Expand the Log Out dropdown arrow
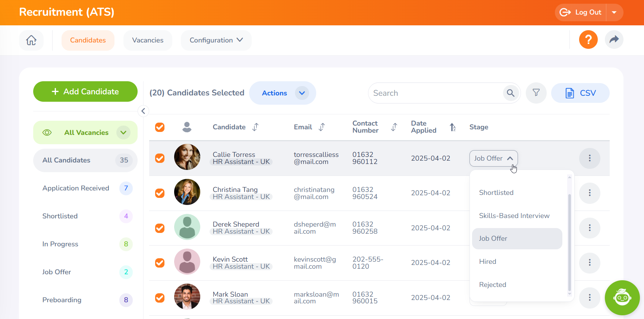644x319 pixels. coord(614,12)
